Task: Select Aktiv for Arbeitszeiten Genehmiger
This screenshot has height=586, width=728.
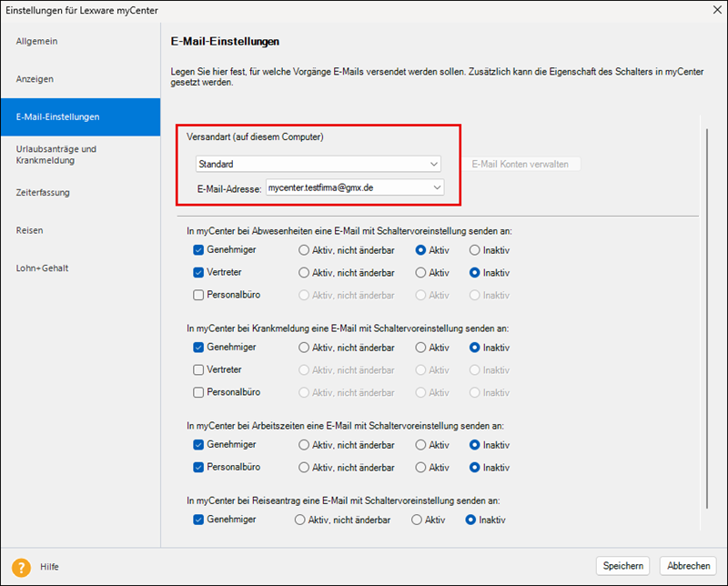Action: coord(420,445)
